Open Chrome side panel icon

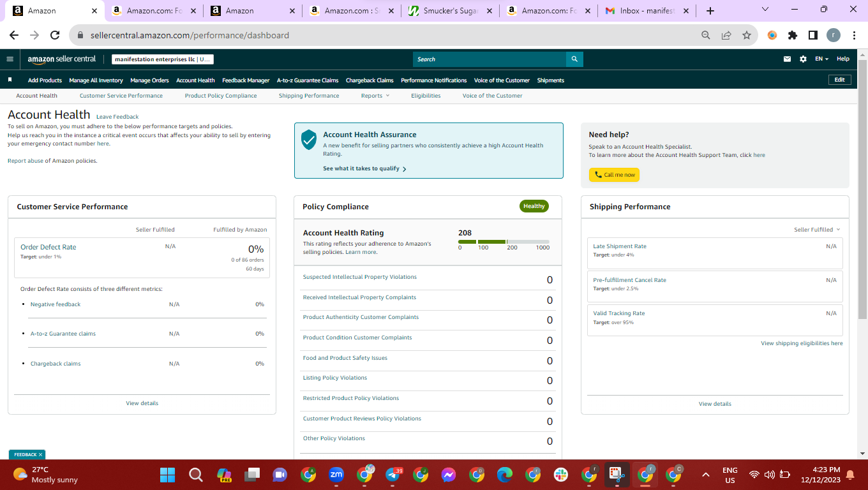(812, 35)
